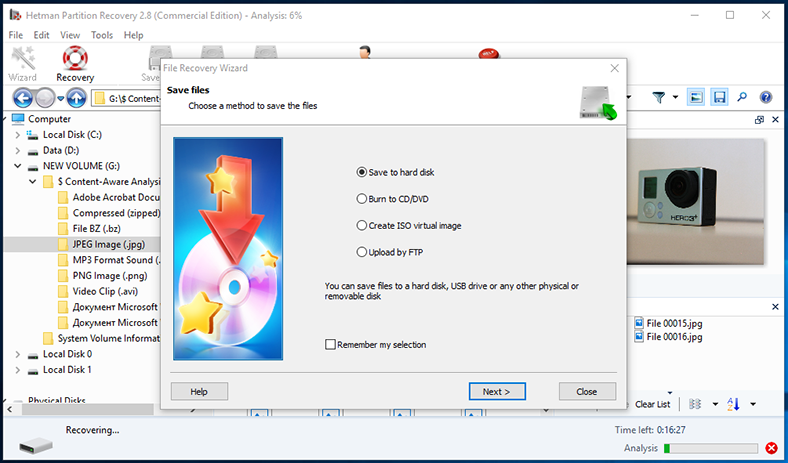
Task: Collapse the $ Content-Aware Analysis folder
Action: (33, 181)
